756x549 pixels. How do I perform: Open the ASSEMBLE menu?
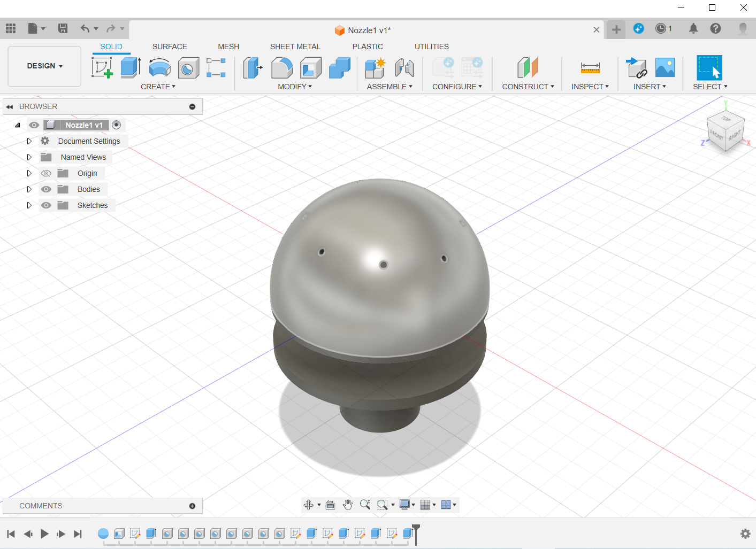tap(390, 87)
